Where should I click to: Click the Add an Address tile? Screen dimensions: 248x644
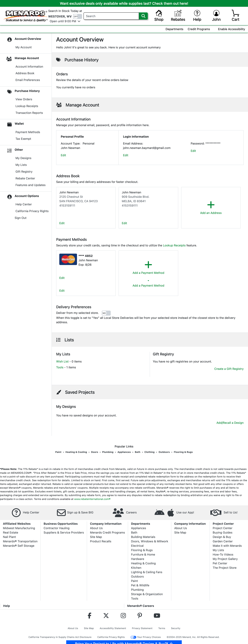[x=211, y=208]
